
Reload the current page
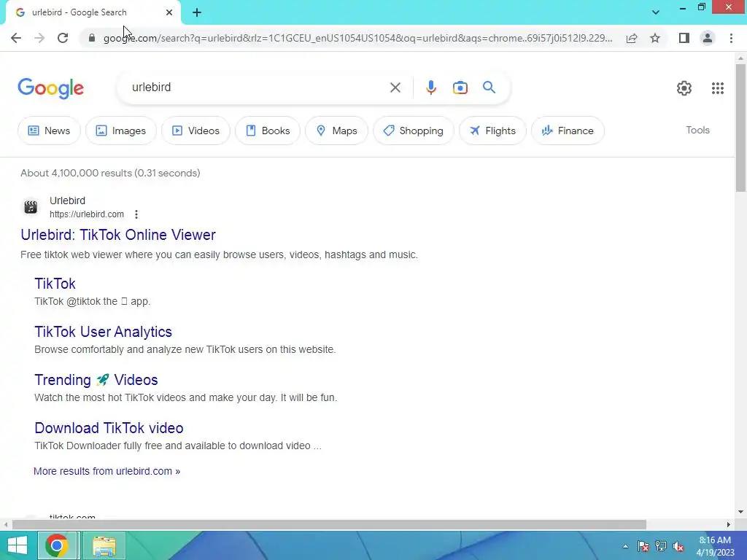(63, 38)
